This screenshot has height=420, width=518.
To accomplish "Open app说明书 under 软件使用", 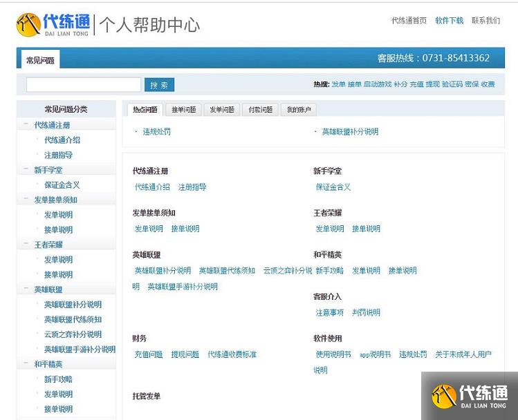I will 375,354.
